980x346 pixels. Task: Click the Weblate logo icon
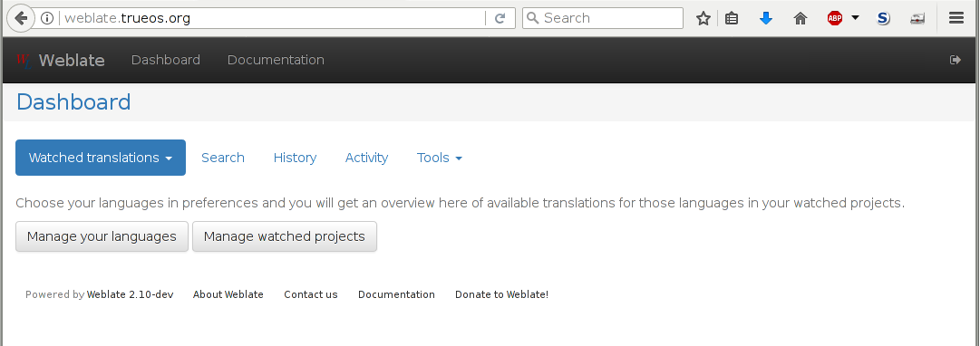click(x=24, y=60)
